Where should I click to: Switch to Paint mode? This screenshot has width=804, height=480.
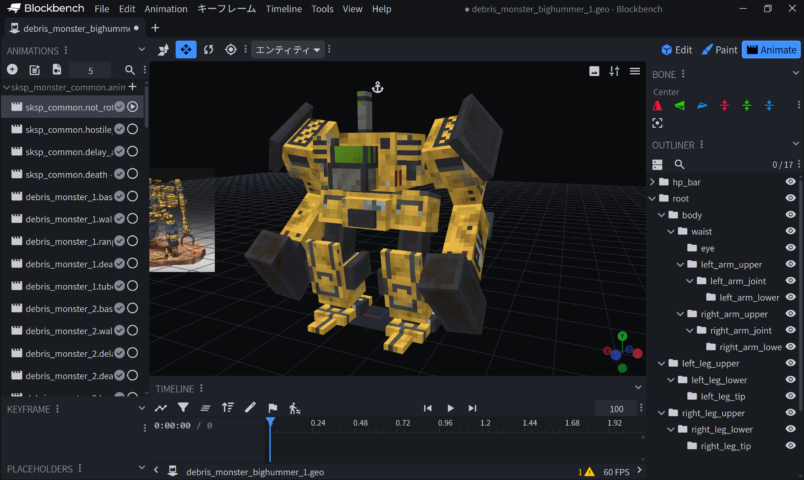click(719, 49)
